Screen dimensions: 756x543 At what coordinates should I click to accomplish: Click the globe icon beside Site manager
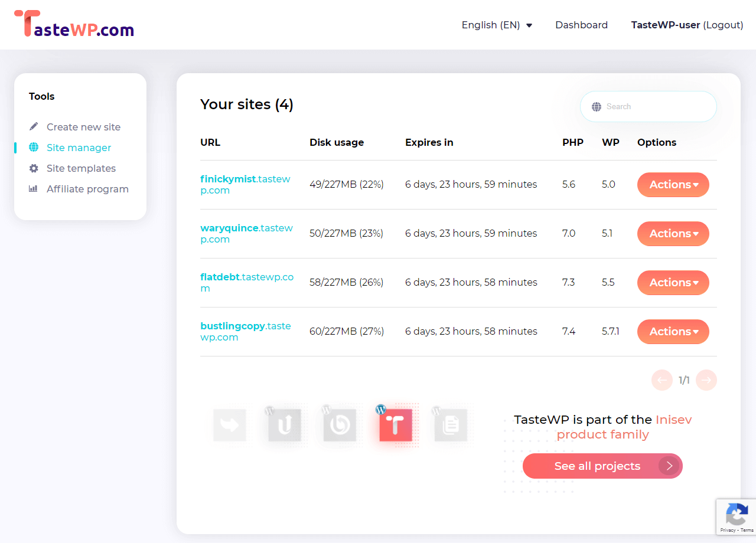[34, 148]
